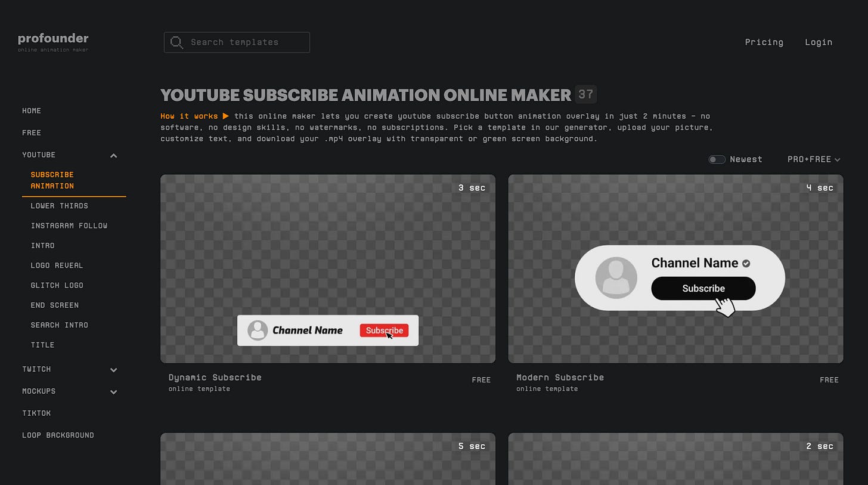The width and height of the screenshot is (868, 485).
Task: Expand the Mockups section chevron
Action: click(x=113, y=392)
